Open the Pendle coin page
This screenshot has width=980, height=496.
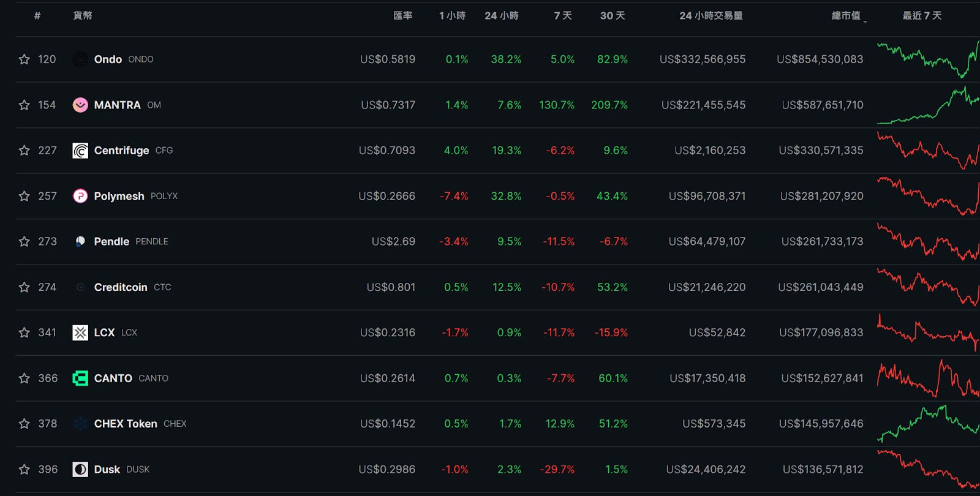point(111,241)
